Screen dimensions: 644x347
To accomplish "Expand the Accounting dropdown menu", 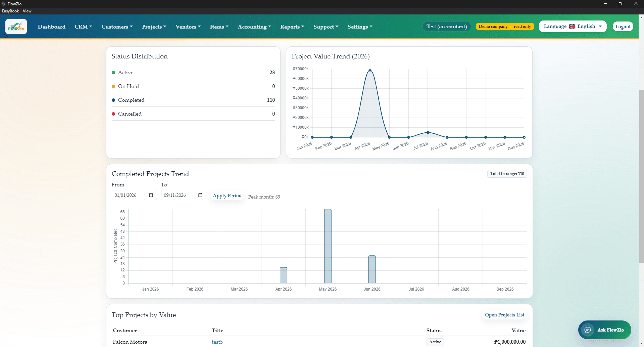I will click(x=254, y=27).
